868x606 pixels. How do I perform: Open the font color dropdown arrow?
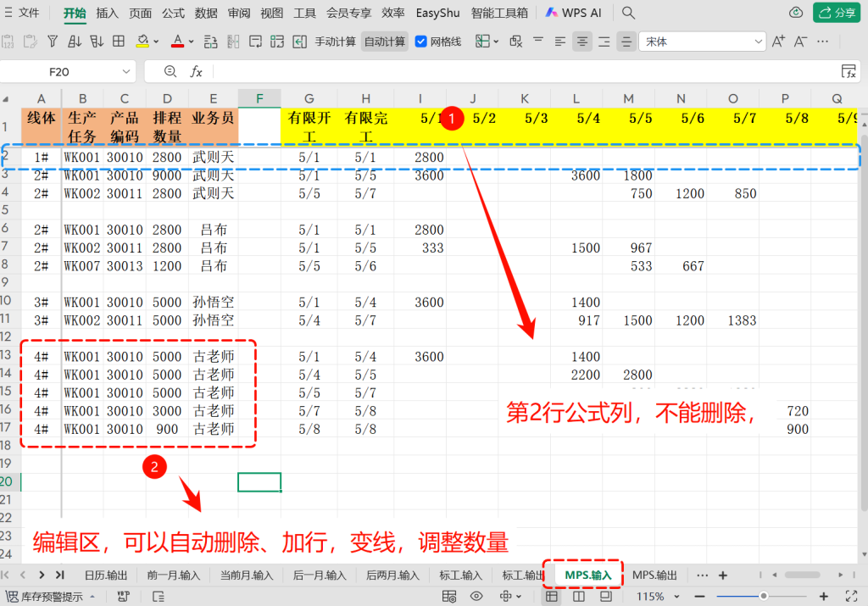tap(192, 42)
